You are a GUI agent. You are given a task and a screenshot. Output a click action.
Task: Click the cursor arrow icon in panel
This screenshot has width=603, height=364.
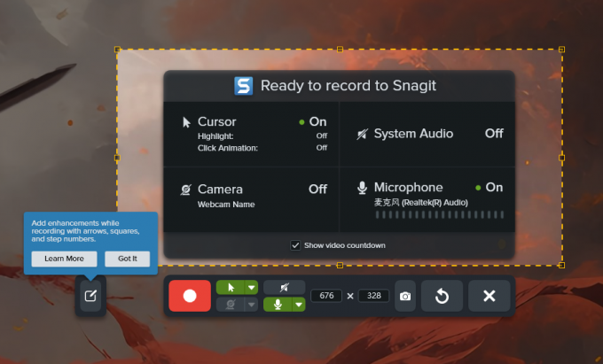186,122
